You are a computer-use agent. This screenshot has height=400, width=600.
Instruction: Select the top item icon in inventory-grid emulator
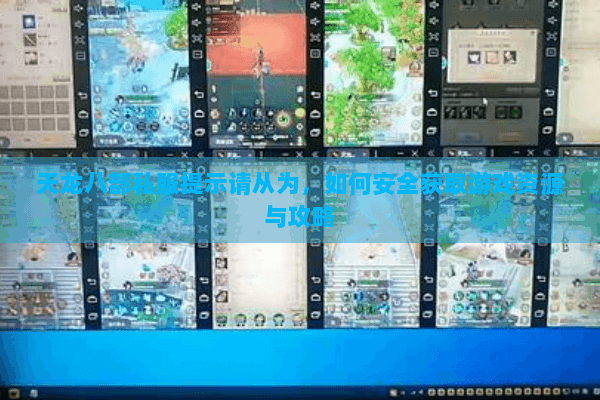29,22
